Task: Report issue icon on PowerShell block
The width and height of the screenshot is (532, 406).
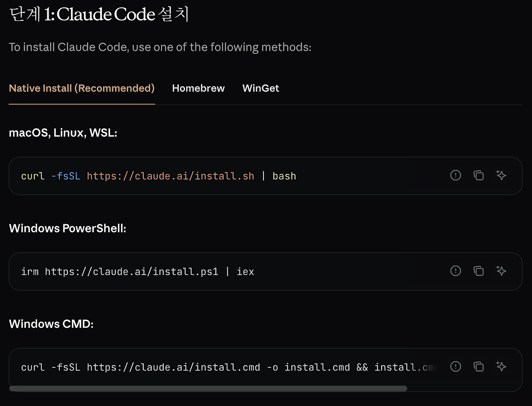Action: [456, 271]
